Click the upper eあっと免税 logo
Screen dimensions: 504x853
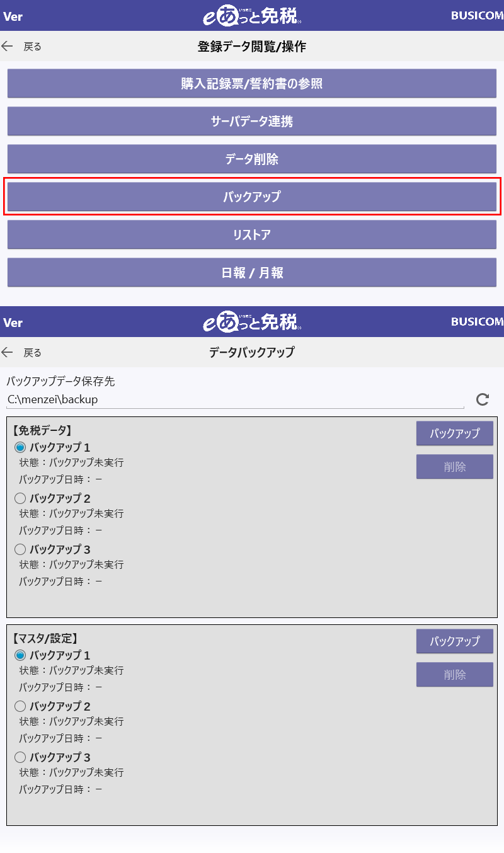point(252,16)
